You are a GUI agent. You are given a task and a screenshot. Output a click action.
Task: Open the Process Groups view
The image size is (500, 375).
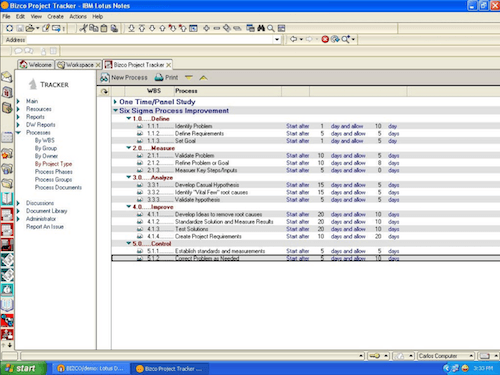click(54, 179)
